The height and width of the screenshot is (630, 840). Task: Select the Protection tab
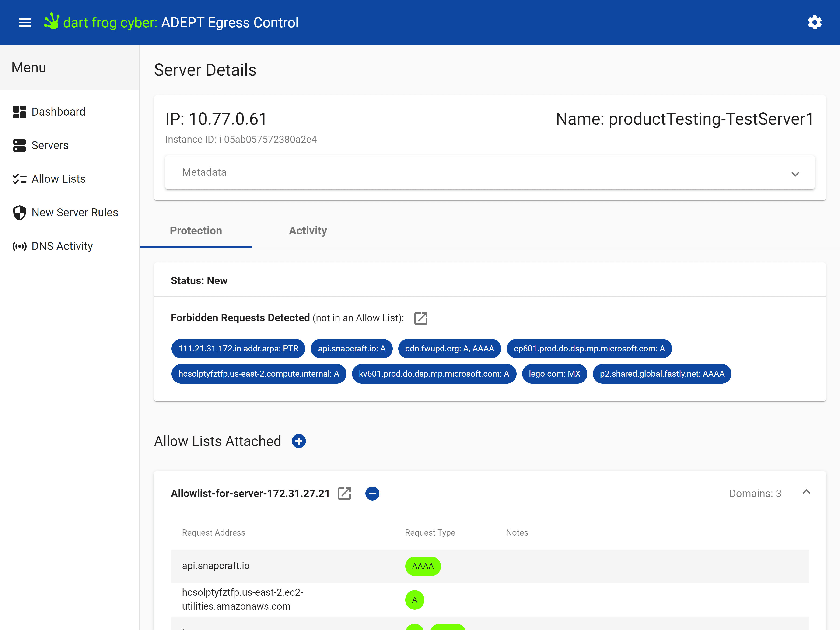196,231
